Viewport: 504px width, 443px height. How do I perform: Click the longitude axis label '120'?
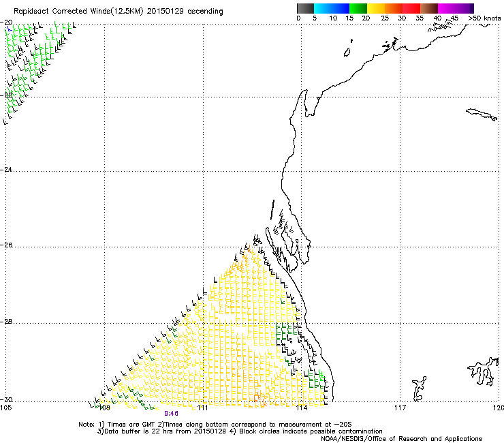click(499, 408)
